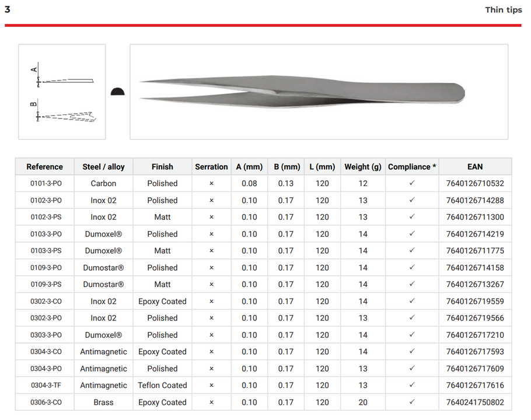Screen dimensions: 531x420
Task: Click the 'L (mm)' column header
Action: [322, 167]
